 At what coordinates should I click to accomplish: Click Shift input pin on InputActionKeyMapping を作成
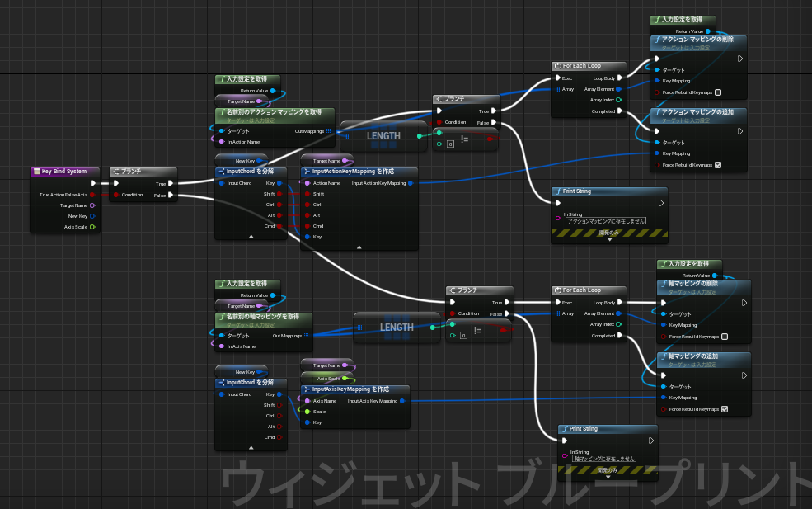307,194
